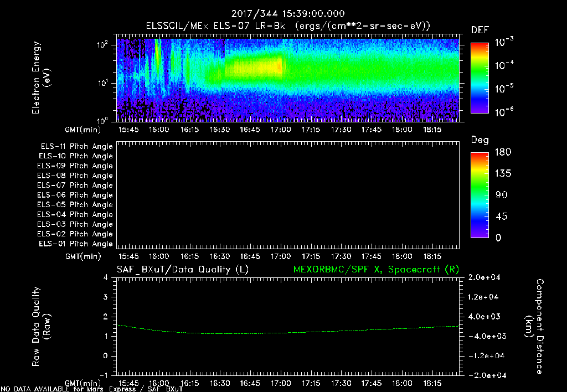This screenshot has height=392, width=567.
Task: Select the "ELS-04 Pitch Angle" row label
Action: [x=75, y=214]
